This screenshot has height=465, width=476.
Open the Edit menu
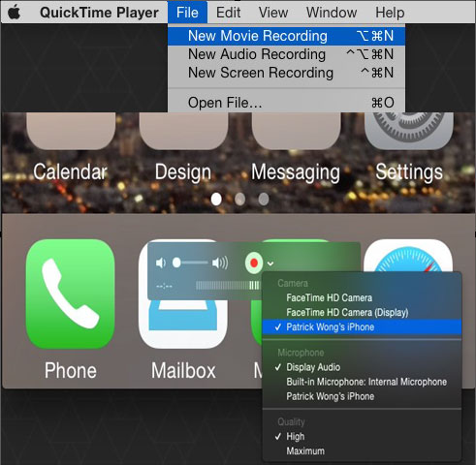228,13
